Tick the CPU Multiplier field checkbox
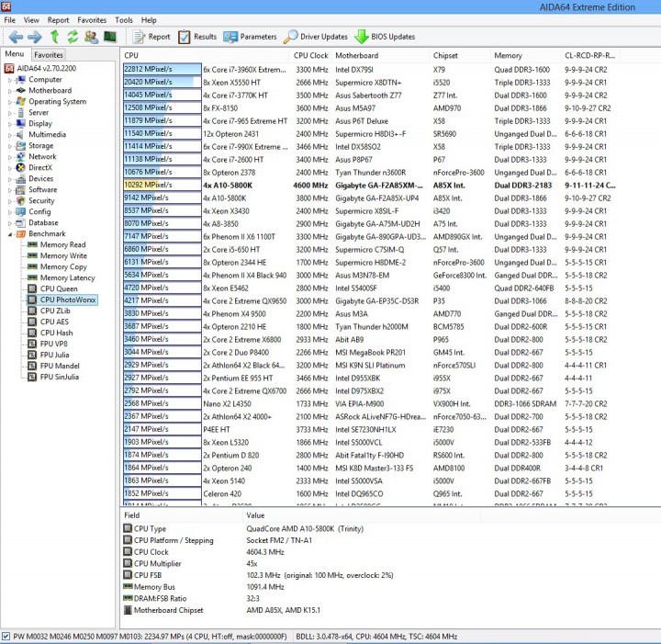Screen dimensions: 661x644 [128, 563]
